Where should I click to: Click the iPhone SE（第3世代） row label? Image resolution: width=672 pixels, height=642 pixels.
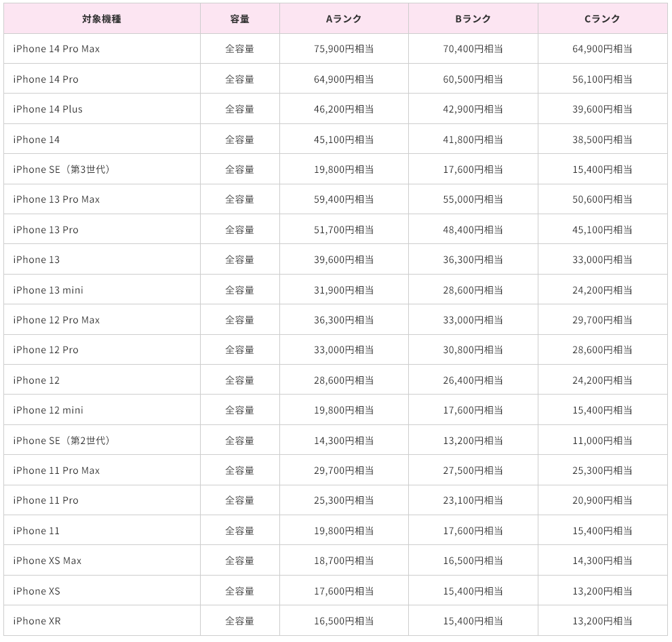pyautogui.click(x=62, y=169)
